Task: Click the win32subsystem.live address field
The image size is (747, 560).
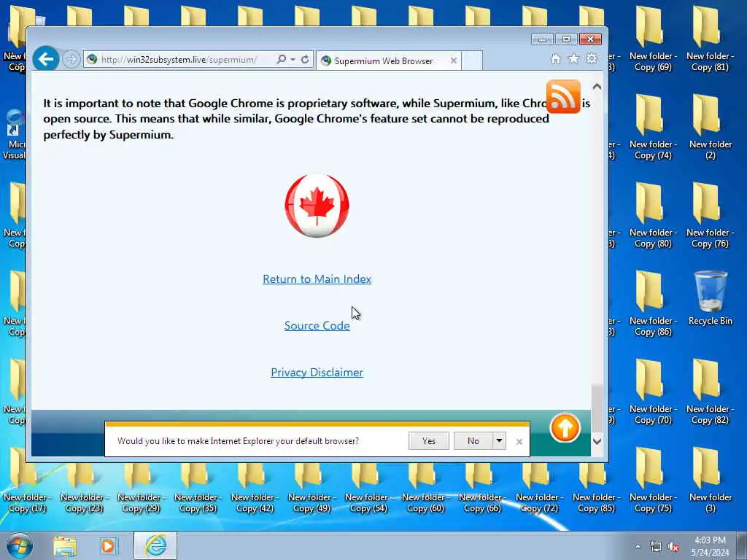Action: point(179,60)
